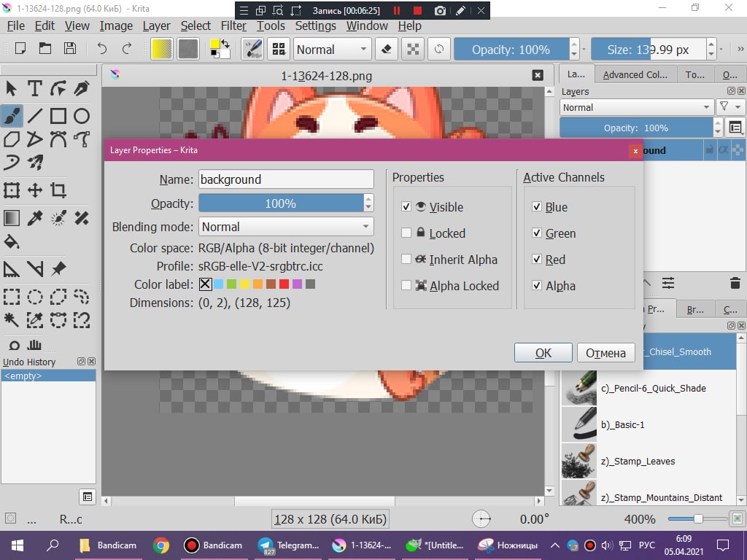Save the document via floppy icon

[69, 49]
